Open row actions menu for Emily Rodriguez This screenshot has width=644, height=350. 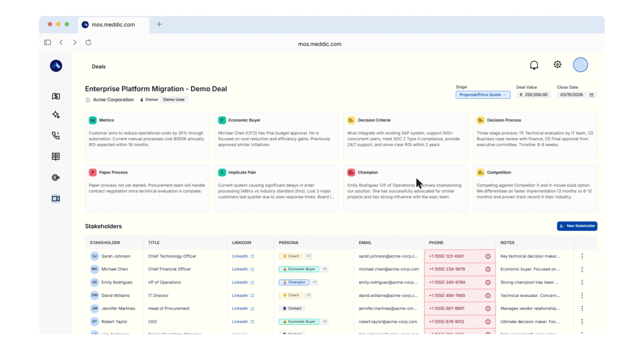pyautogui.click(x=582, y=282)
